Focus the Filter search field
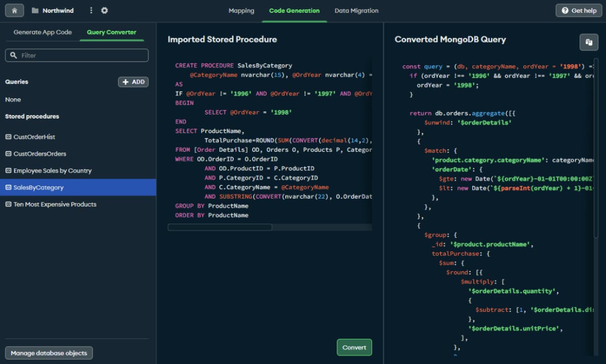Screen dimensions: 606x364 (81, 55)
